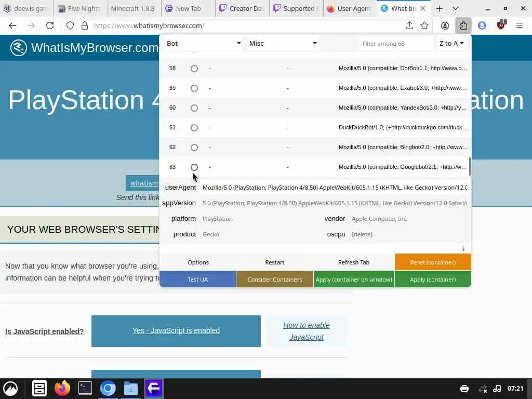Click orange Reset (container) button
The width and height of the screenshot is (532, 399).
point(433,262)
